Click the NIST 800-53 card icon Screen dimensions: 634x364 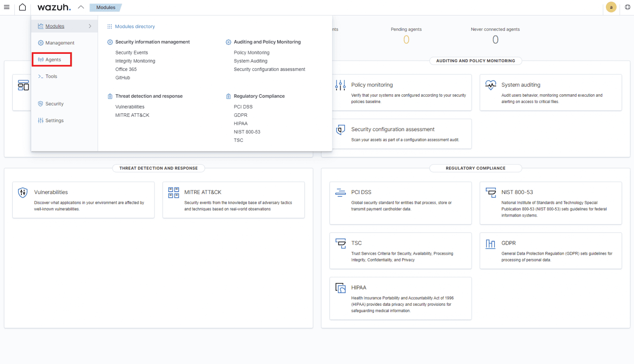tap(491, 192)
